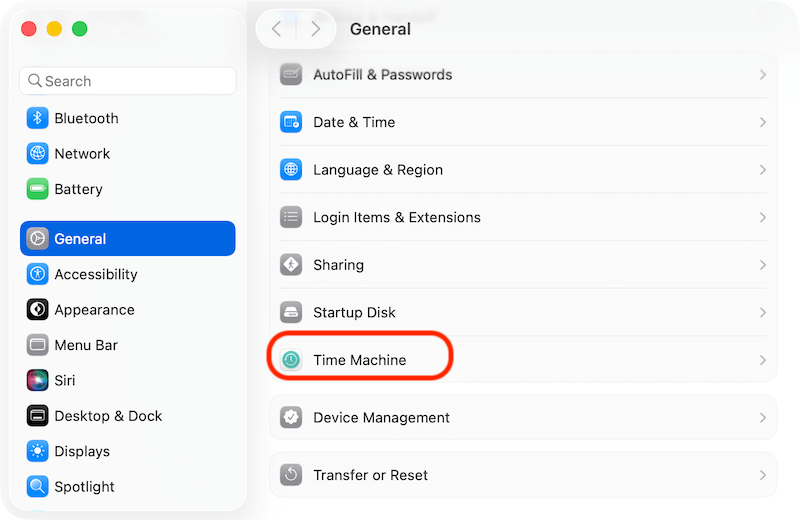
Task: Open the Time Machine settings label
Action: 360,360
